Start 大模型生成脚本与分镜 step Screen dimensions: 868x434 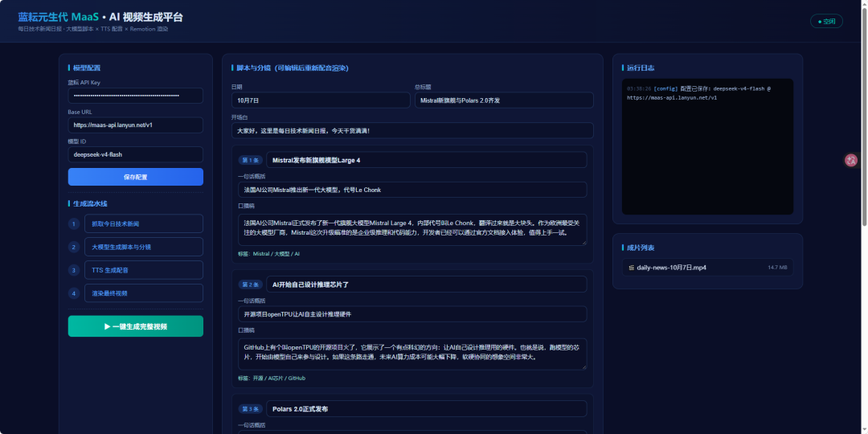[x=144, y=247]
